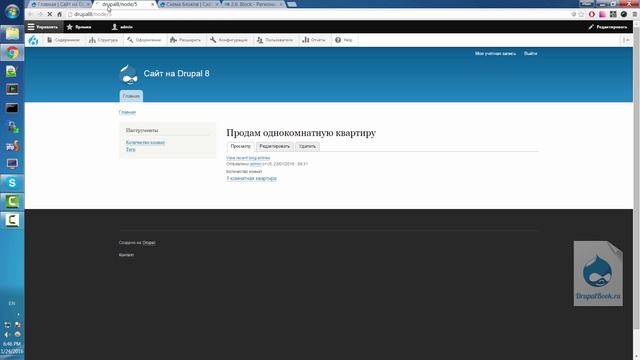The width and height of the screenshot is (640, 360).
Task: Click the Drupal site logo
Action: pyautogui.click(x=129, y=74)
